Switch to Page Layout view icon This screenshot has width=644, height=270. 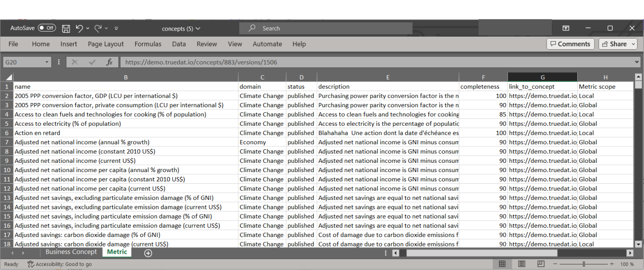pyautogui.click(x=522, y=264)
